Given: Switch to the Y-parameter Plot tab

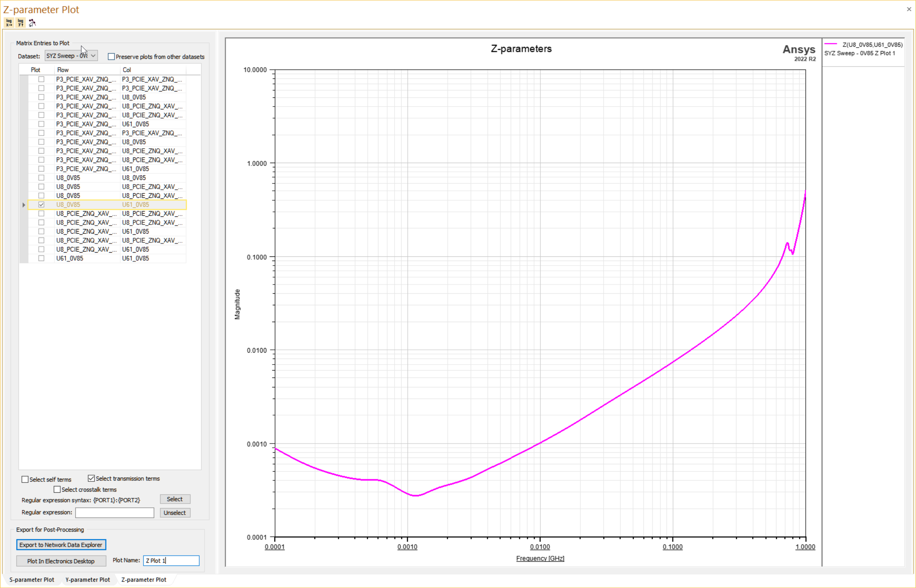Looking at the screenshot, I should pyautogui.click(x=88, y=580).
